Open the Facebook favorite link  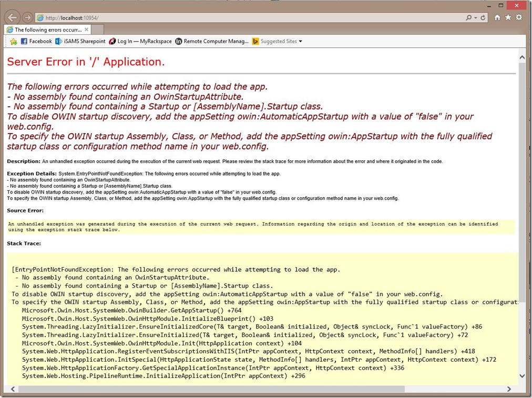36,42
